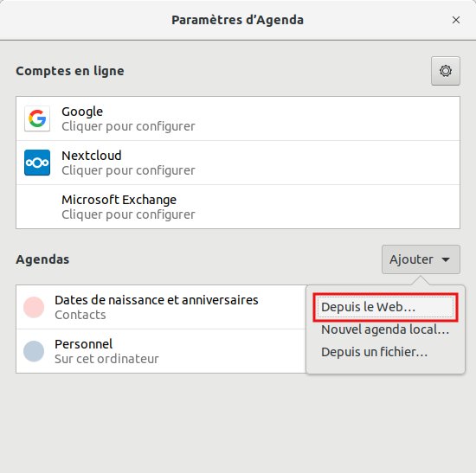Click pink color circle for birthdays calendar
This screenshot has height=473, width=476.
(34, 307)
